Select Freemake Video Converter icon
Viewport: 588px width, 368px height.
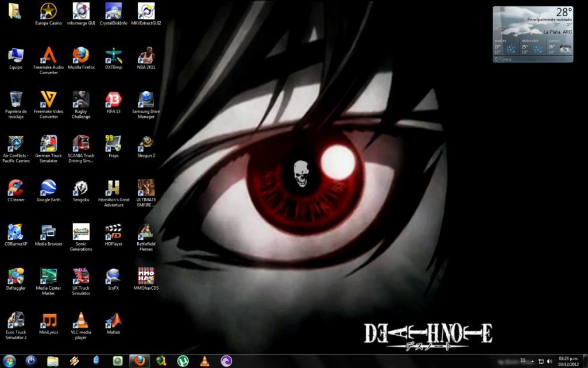48,105
